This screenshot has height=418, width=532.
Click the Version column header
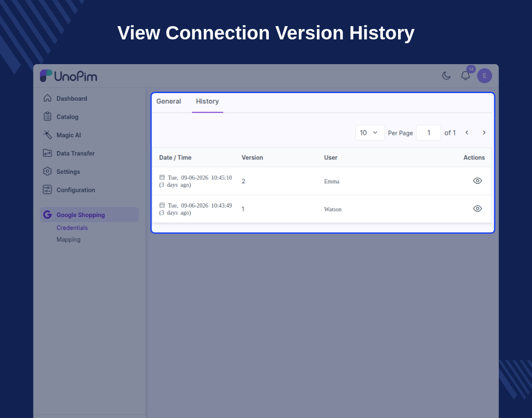point(252,157)
